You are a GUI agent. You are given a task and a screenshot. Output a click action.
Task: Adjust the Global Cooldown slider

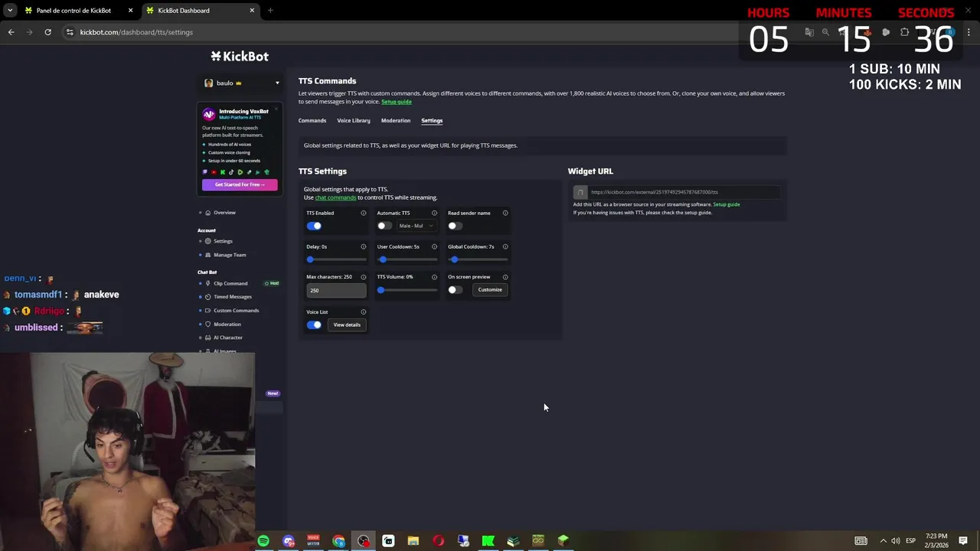478,259
